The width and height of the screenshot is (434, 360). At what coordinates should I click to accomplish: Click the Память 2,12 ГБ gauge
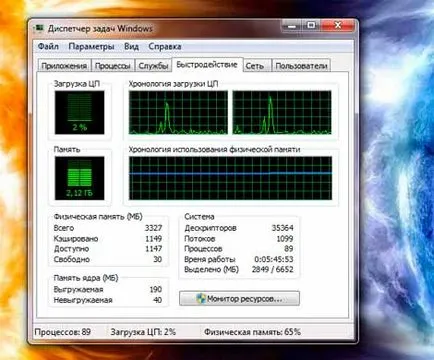(80, 178)
